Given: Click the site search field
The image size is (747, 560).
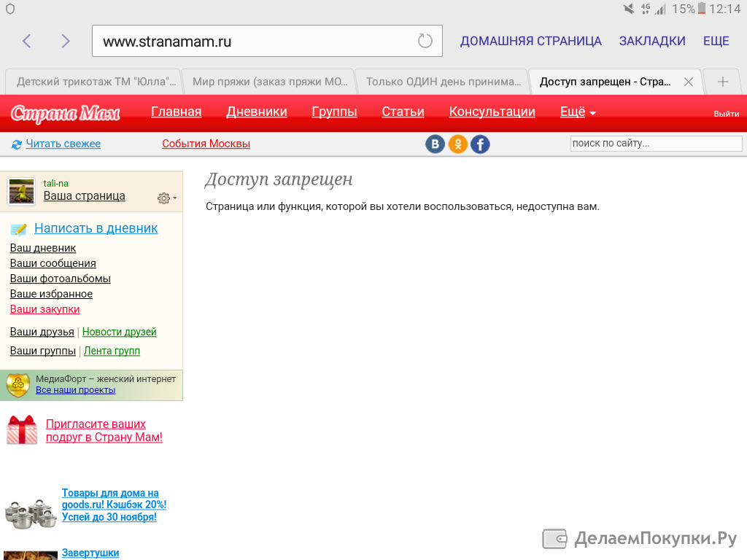Looking at the screenshot, I should tap(656, 144).
